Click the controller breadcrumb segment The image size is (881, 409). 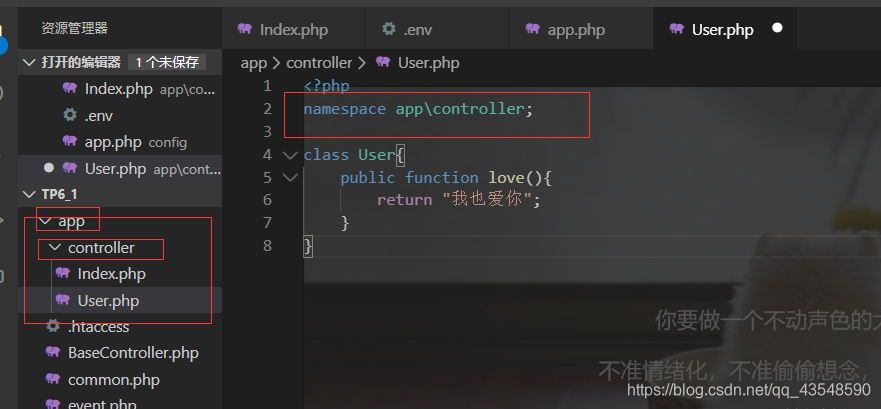[x=319, y=63]
